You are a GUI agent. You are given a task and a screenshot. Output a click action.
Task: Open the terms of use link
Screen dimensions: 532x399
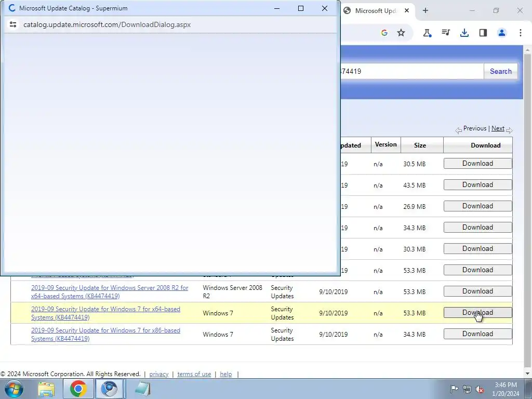click(194, 374)
